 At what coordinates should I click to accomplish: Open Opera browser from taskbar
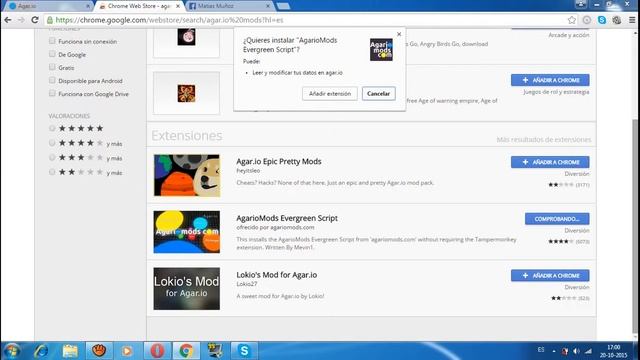click(x=157, y=351)
